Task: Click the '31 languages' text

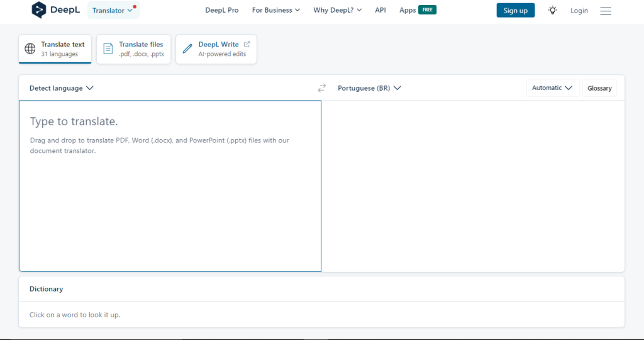Action: click(x=59, y=54)
